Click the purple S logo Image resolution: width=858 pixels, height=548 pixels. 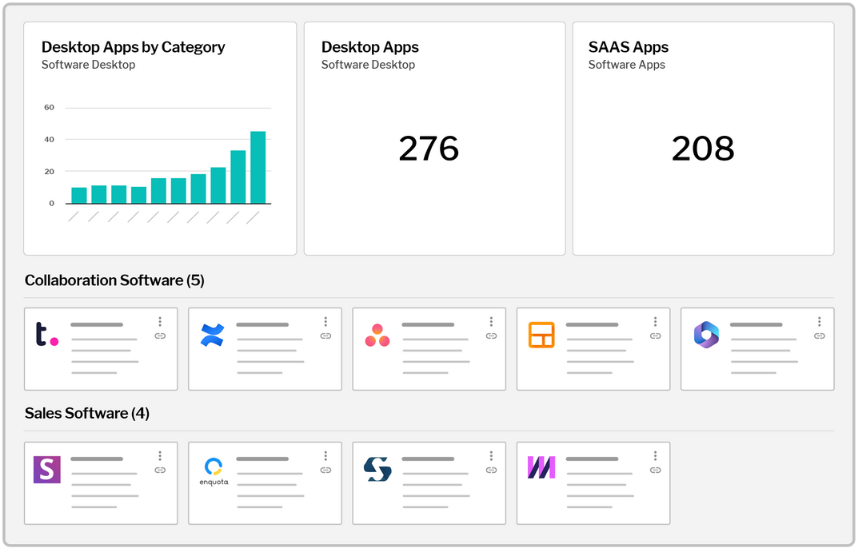coord(47,469)
